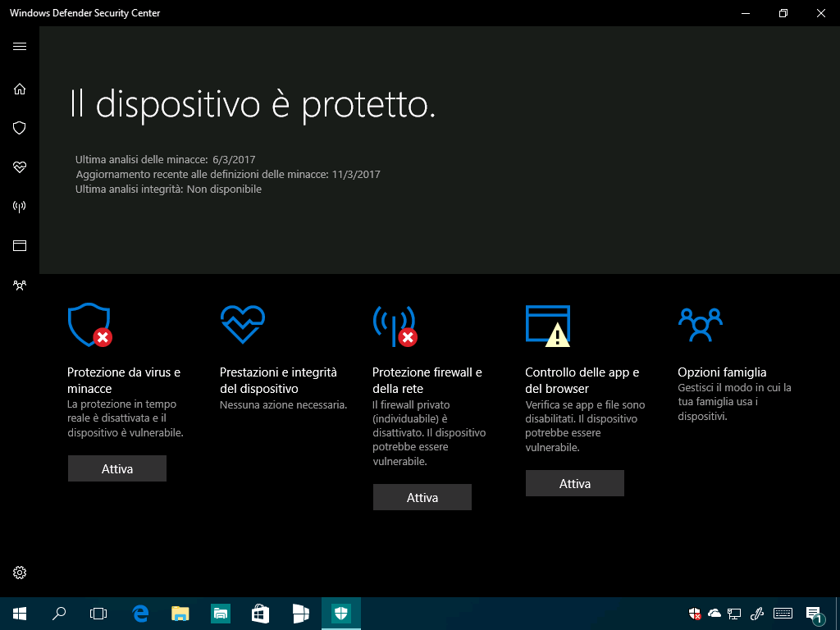840x630 pixels.
Task: Open family options sidebar icon
Action: tap(20, 285)
